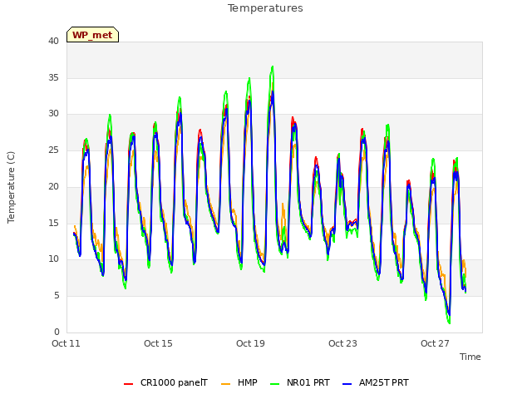Click the 30 y-axis tick label
This screenshot has width=532, height=399.
click(x=53, y=114)
